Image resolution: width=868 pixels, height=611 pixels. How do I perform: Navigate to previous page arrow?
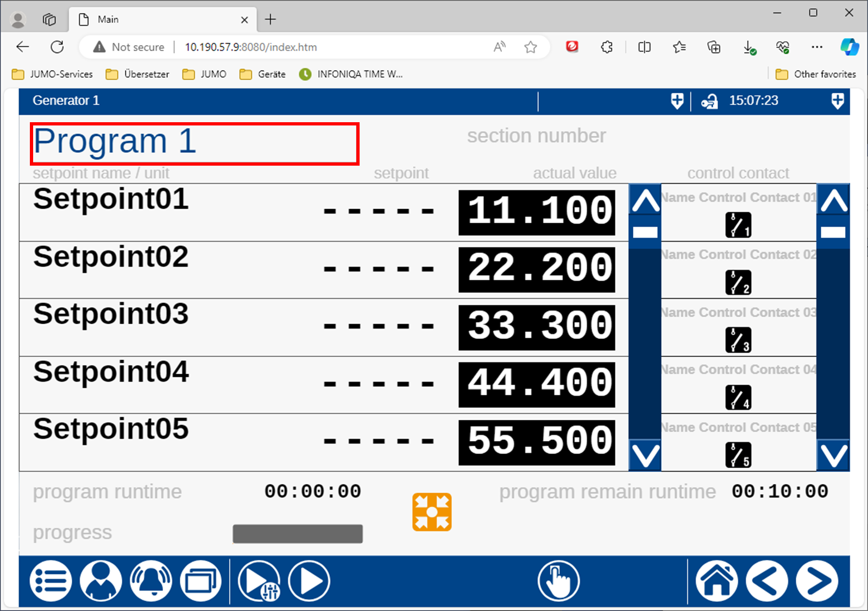(767, 581)
